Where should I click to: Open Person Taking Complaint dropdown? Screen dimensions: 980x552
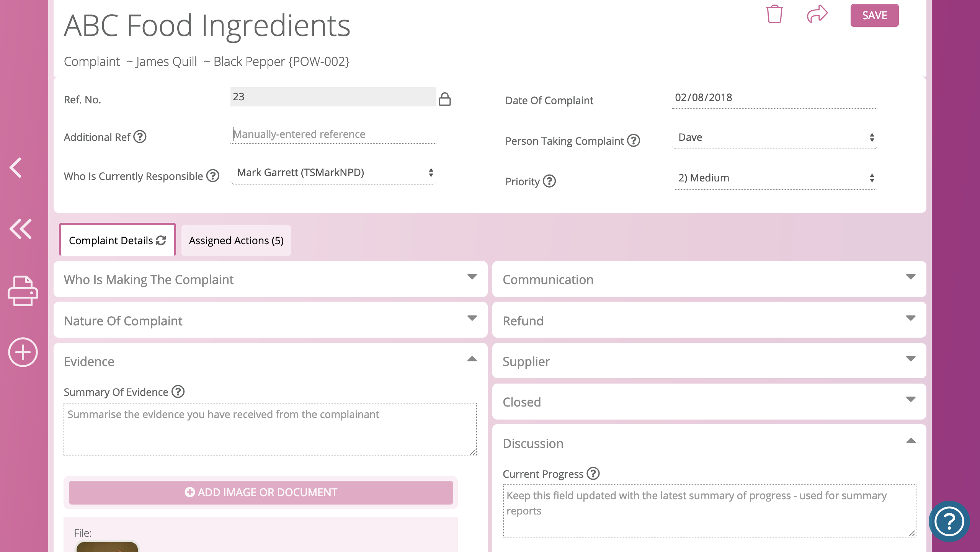click(774, 137)
